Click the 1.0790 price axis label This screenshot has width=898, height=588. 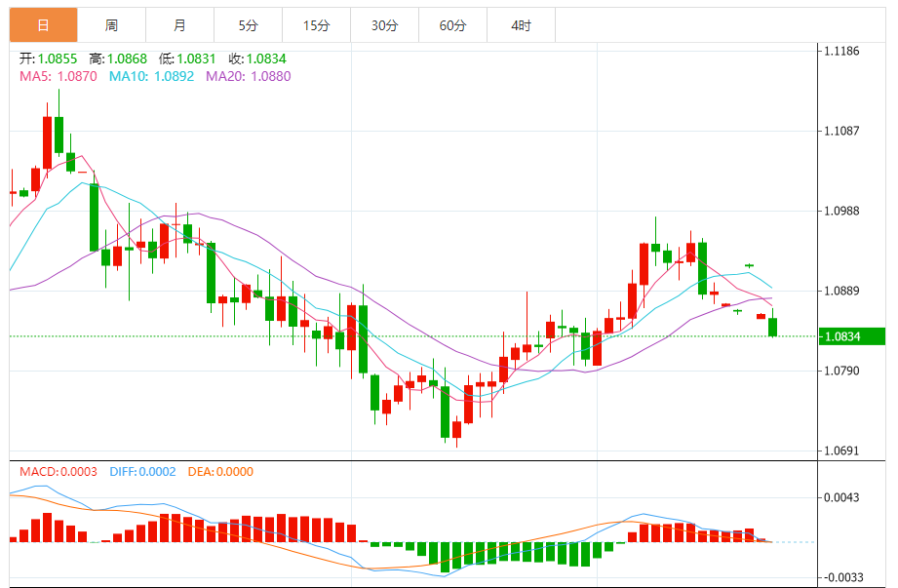tap(841, 371)
